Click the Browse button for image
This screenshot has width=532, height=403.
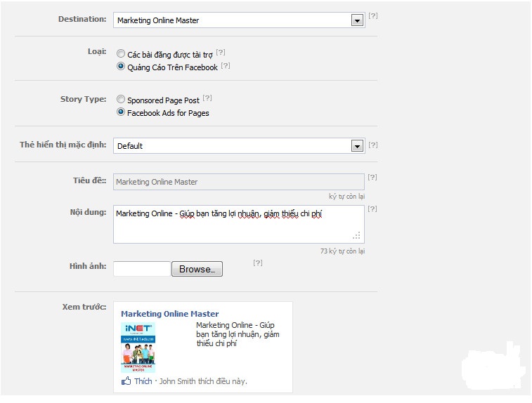point(197,269)
